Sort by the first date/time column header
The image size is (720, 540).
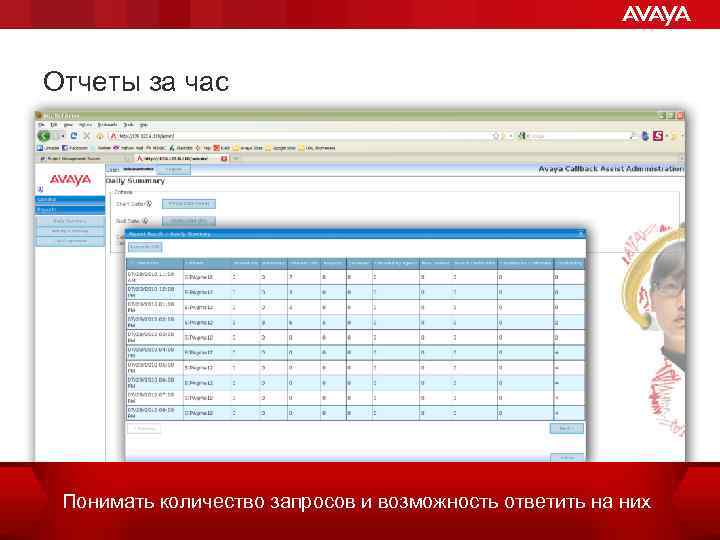tap(155, 263)
